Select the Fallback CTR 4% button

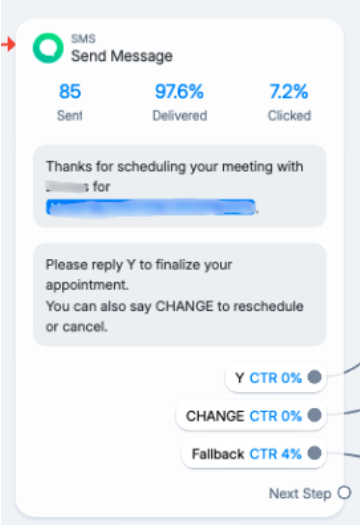click(254, 453)
